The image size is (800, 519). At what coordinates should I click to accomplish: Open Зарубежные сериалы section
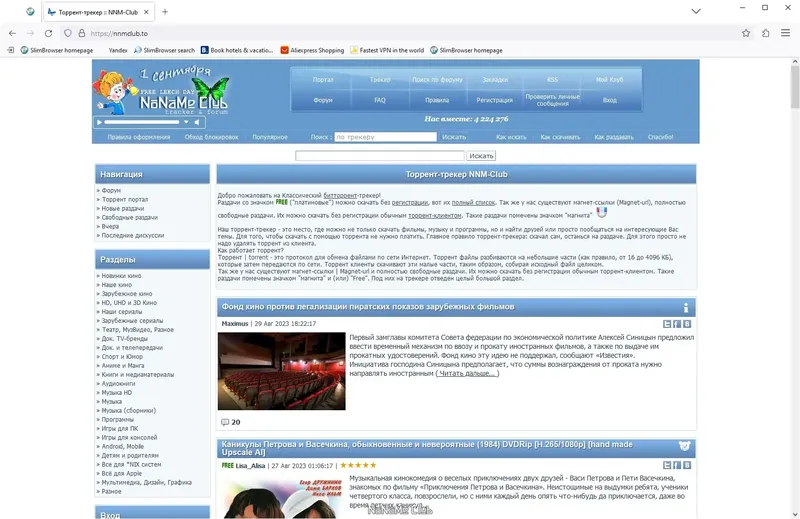coord(132,320)
